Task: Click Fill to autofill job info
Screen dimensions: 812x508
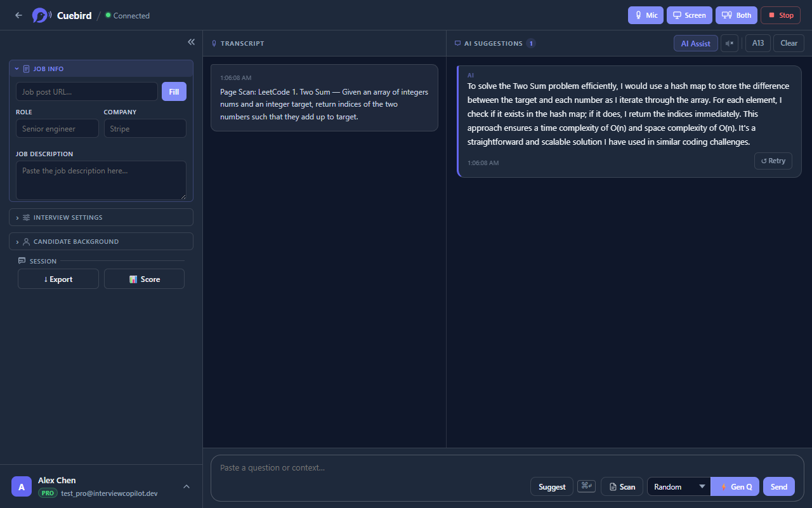Action: 174,91
